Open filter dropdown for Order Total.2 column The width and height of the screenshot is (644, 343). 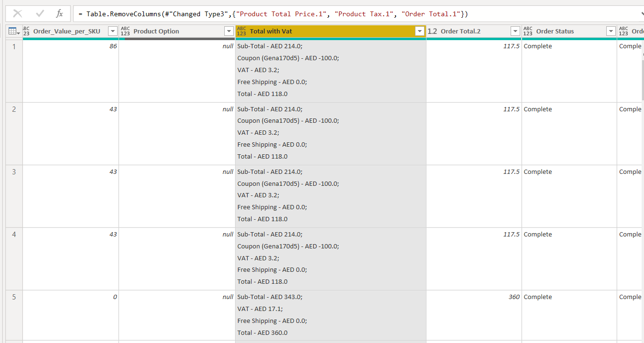coord(515,31)
